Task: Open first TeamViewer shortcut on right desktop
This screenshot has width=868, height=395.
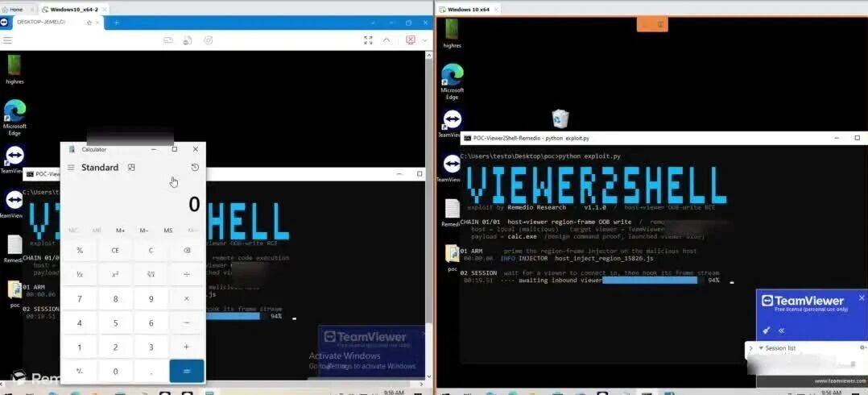Action: tap(451, 123)
